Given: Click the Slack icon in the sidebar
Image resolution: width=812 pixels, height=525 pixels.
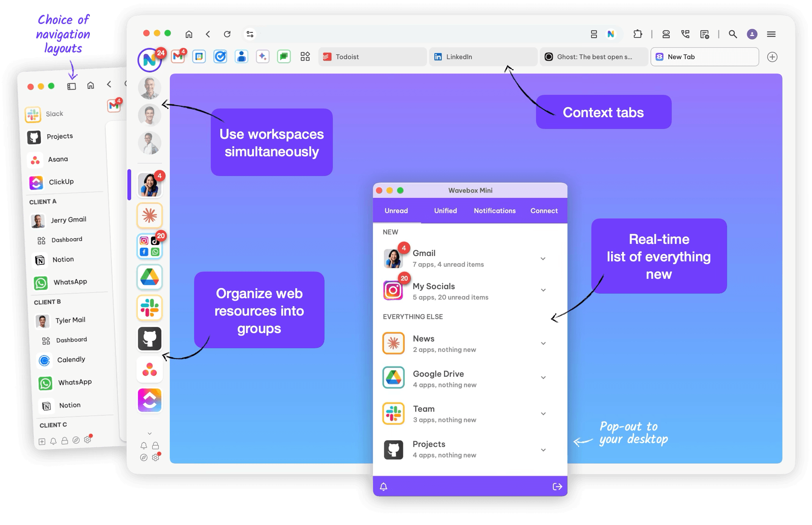Looking at the screenshot, I should (x=149, y=308).
